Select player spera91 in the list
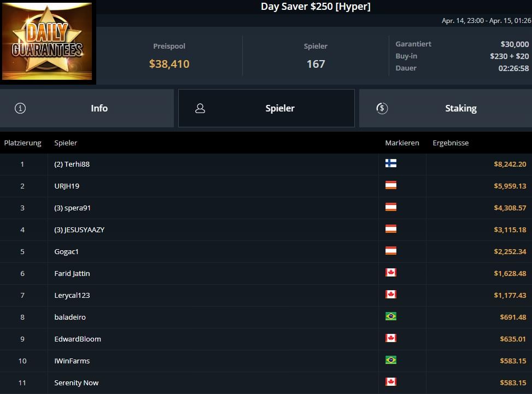Screen dimensions: 532x394 [x=72, y=208]
